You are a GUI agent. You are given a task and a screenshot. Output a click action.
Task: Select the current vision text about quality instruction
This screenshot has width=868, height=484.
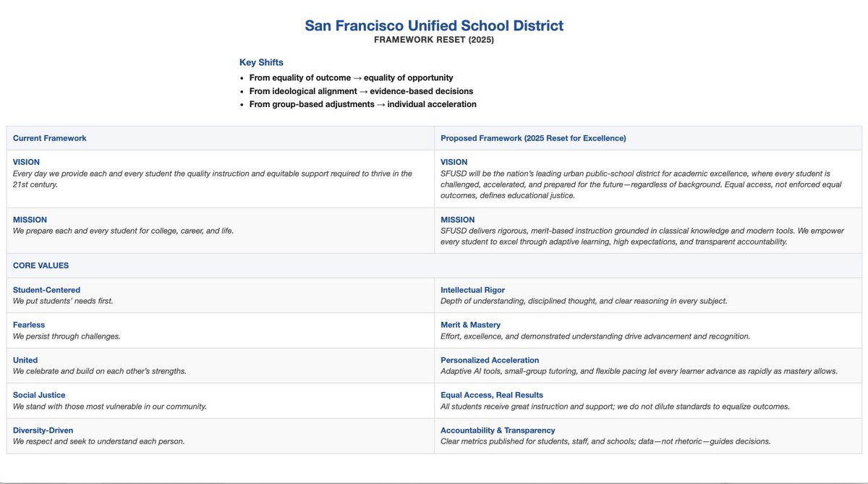(x=213, y=179)
